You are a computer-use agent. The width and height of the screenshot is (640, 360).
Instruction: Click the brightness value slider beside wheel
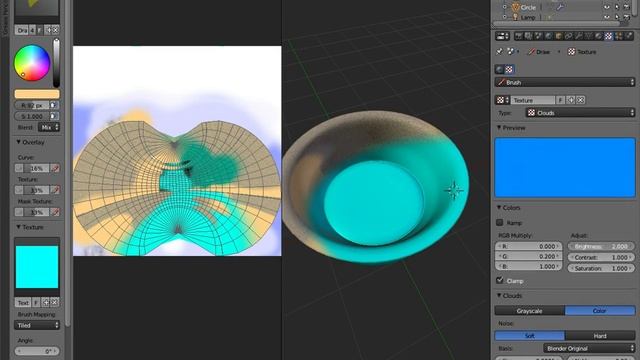56,63
